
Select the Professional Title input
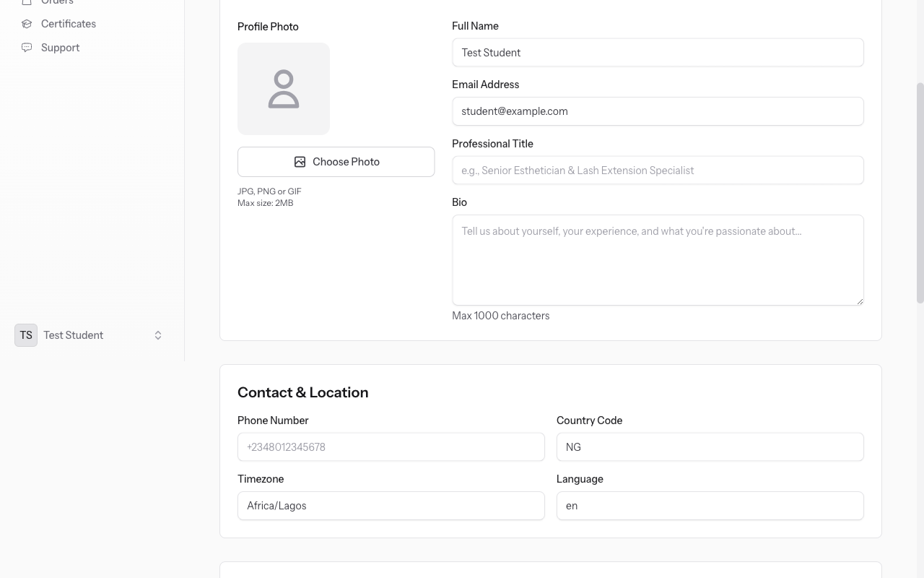(x=657, y=171)
